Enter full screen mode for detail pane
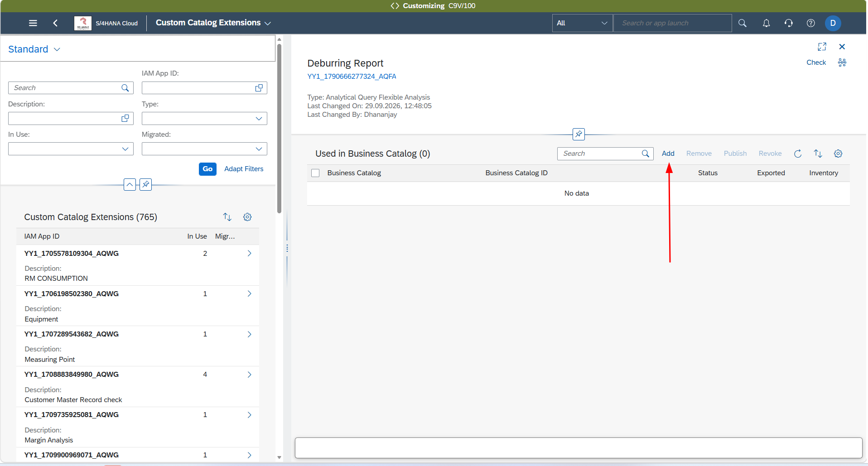Image resolution: width=868 pixels, height=466 pixels. [x=822, y=47]
